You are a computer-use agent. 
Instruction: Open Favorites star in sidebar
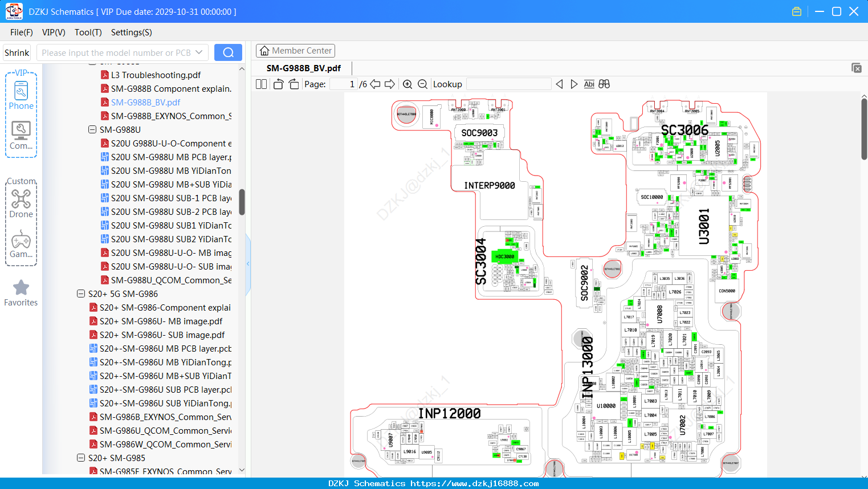(x=21, y=293)
